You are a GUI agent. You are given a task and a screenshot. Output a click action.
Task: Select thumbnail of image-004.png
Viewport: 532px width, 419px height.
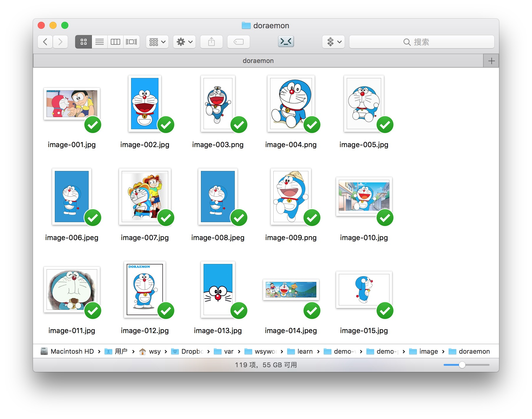291,104
